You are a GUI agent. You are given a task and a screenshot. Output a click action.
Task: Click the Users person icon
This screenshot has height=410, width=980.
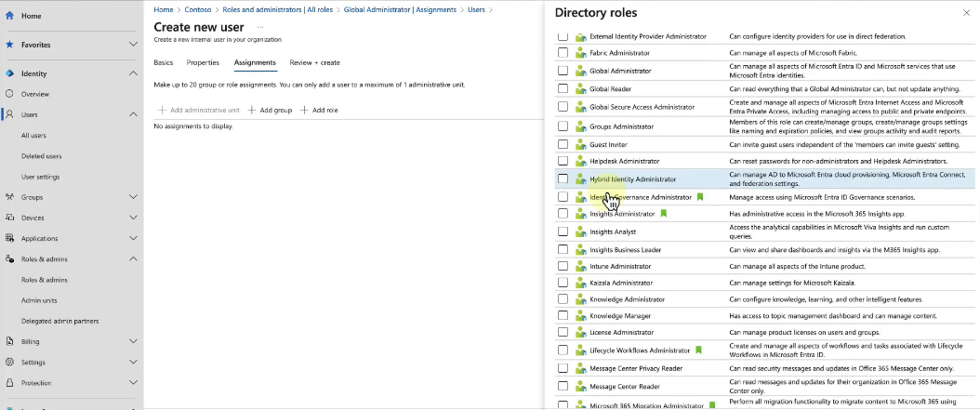click(9, 114)
